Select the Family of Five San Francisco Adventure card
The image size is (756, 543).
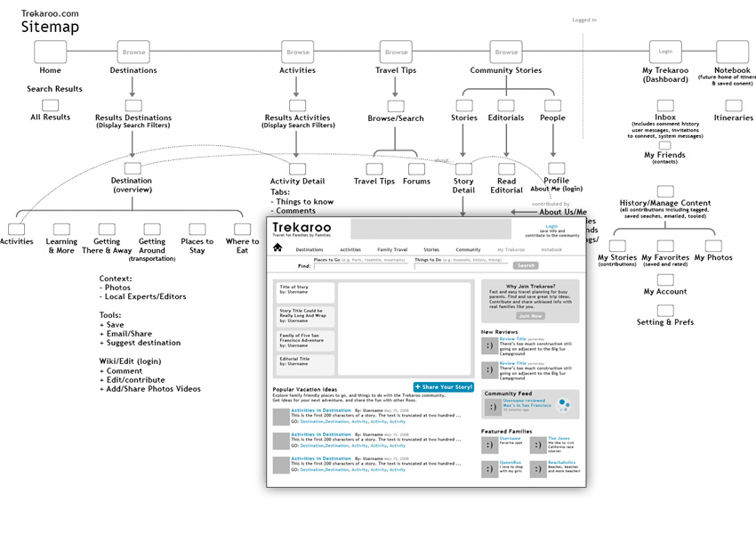[306, 341]
